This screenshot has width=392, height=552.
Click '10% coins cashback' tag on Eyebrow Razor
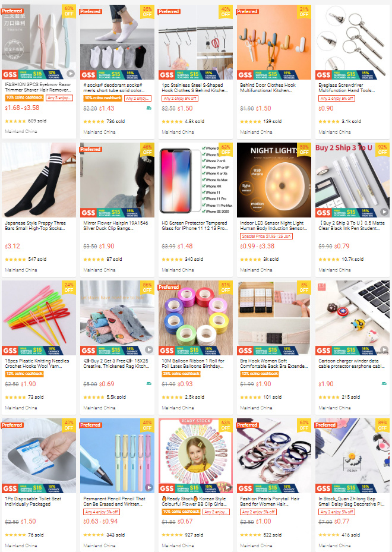point(24,97)
